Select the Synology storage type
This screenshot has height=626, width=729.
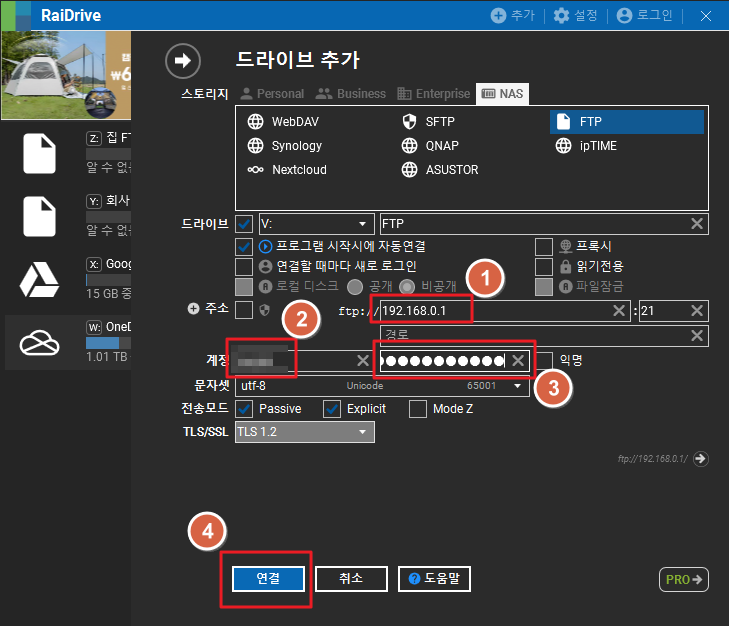click(x=285, y=146)
